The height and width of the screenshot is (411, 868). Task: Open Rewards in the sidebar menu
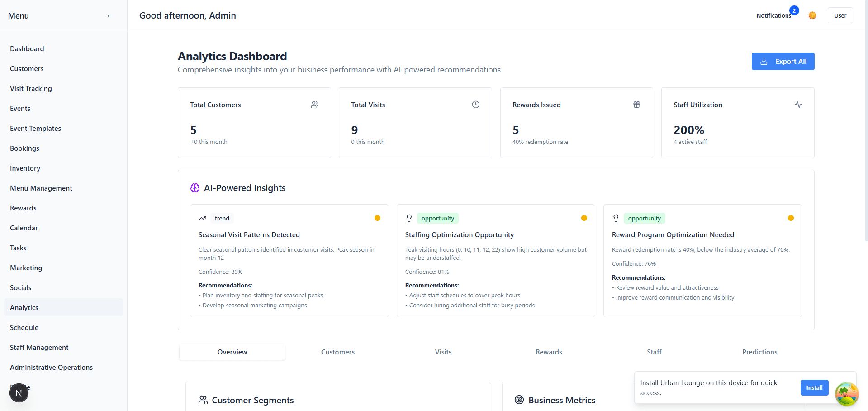coord(63,208)
